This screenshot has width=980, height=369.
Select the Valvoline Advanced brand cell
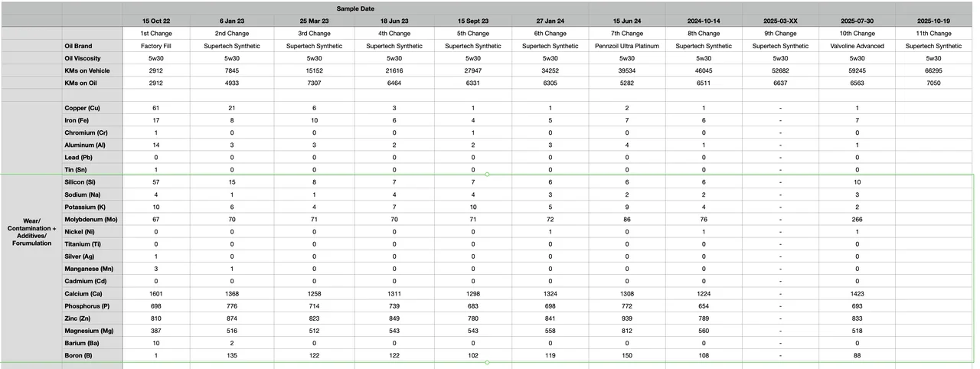[857, 46]
